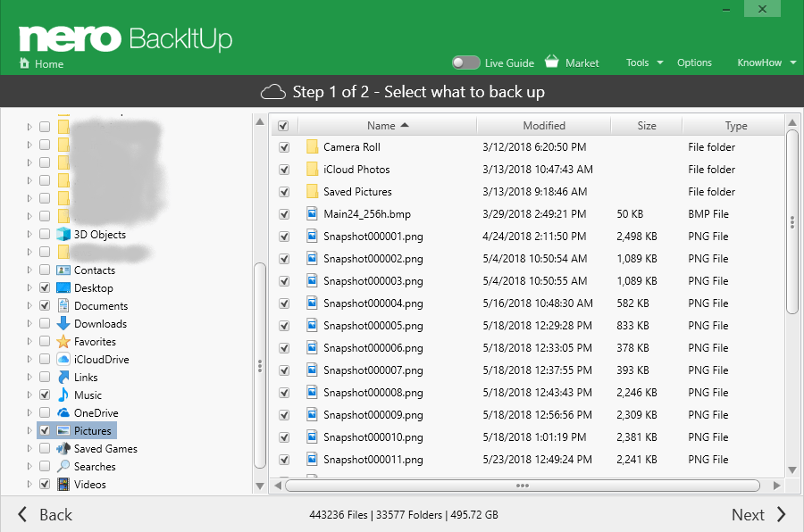Screen dimensions: 804x532
Task: Sort files by the Modified column
Action: pyautogui.click(x=543, y=126)
